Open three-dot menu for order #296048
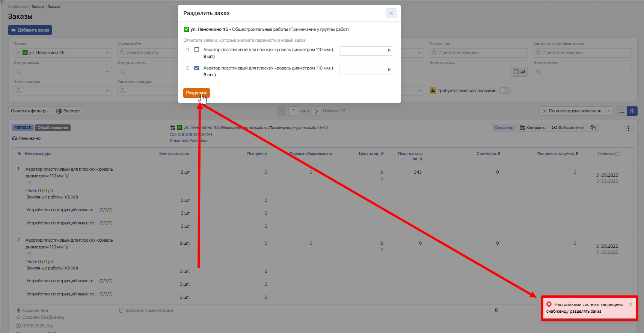 628,129
